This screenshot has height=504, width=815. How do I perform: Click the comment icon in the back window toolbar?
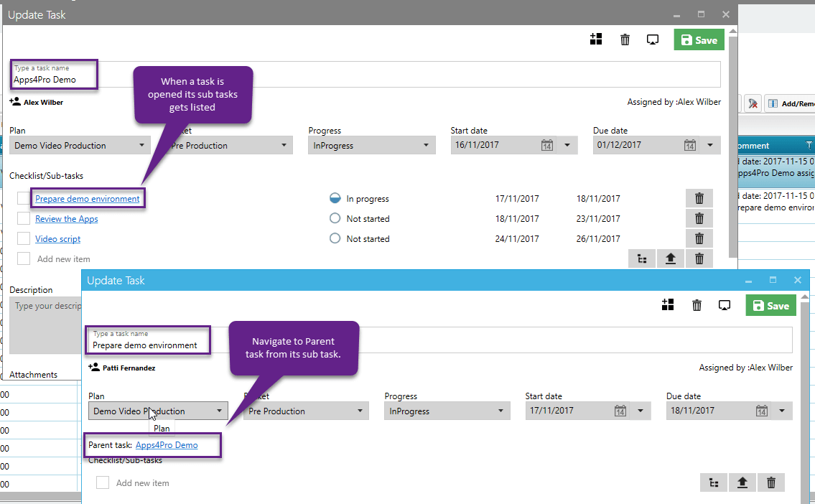pos(652,39)
